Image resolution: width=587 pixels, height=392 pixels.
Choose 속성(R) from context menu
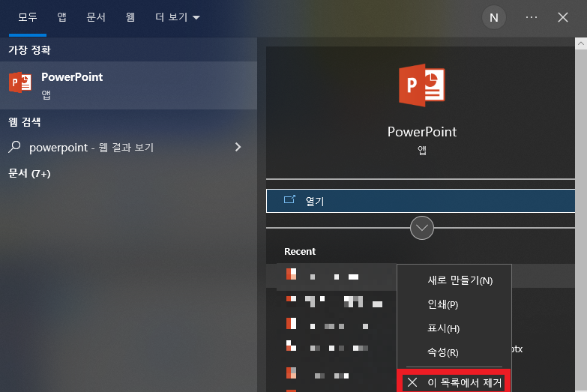[454, 352]
